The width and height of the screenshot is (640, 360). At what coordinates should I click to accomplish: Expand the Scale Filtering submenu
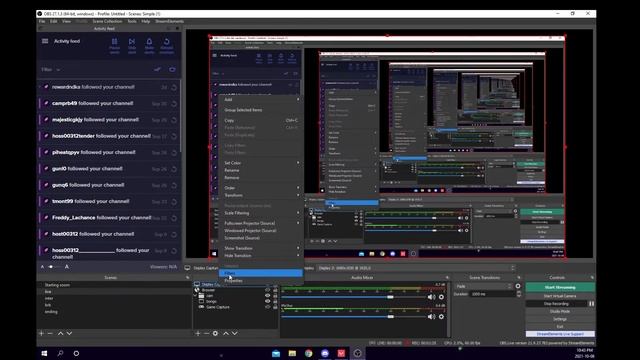click(260, 213)
